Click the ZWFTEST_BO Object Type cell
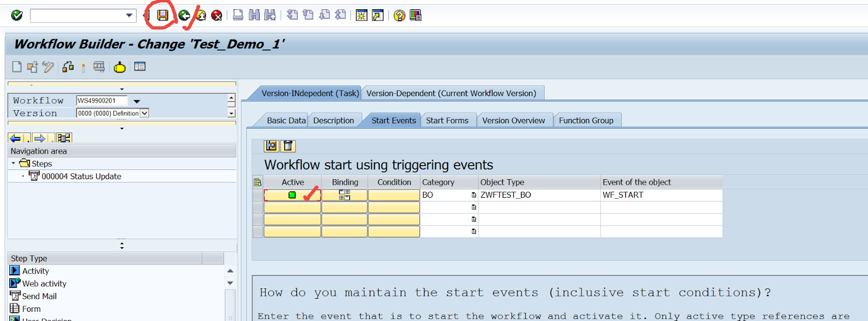The image size is (868, 321). [539, 195]
